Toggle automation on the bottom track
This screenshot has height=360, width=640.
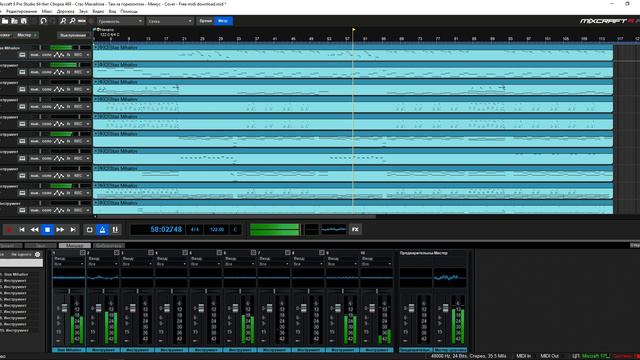point(59,210)
